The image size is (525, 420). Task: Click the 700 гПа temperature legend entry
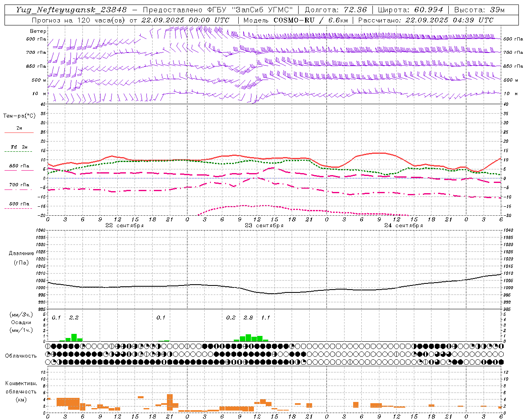click(x=19, y=185)
